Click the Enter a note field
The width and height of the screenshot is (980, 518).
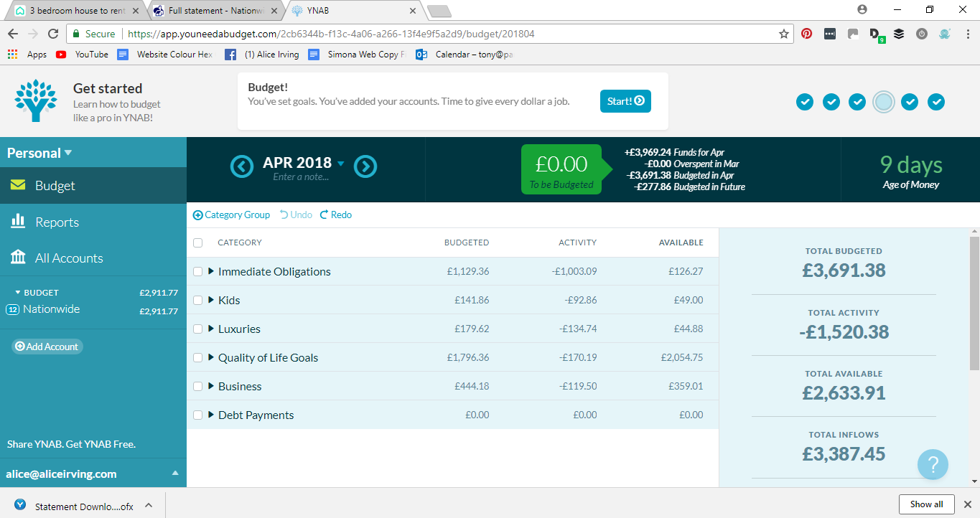(x=301, y=177)
